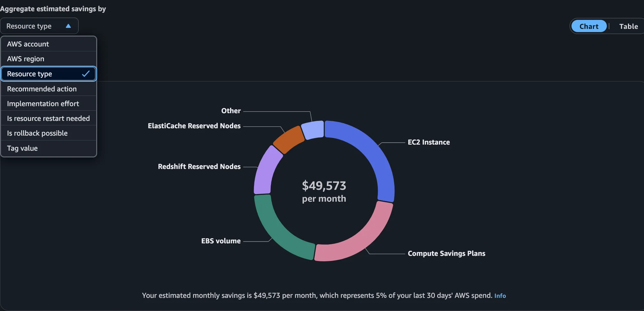The width and height of the screenshot is (644, 311).
Task: Pick Recommended action grouping
Action: [x=49, y=89]
